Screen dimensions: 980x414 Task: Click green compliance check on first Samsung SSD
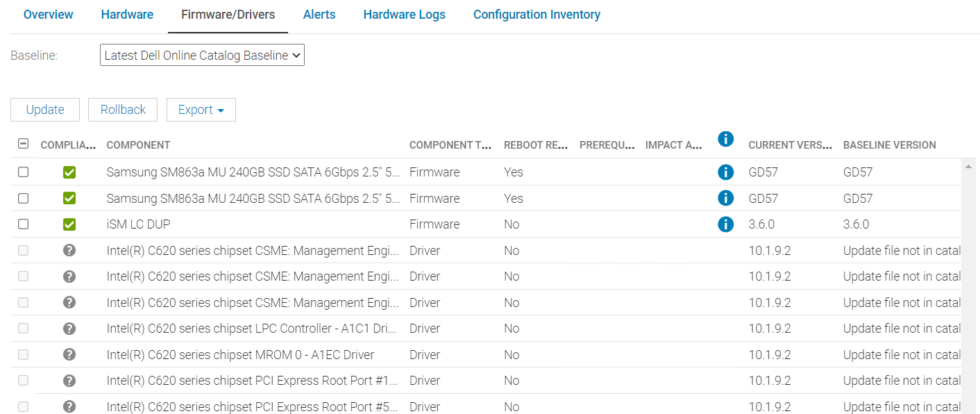[69, 172]
